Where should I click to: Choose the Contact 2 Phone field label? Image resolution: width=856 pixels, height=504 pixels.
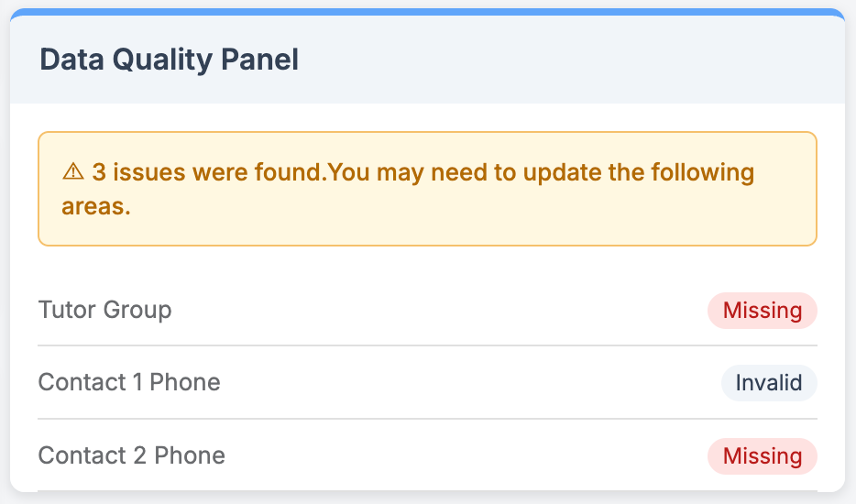pyautogui.click(x=131, y=455)
